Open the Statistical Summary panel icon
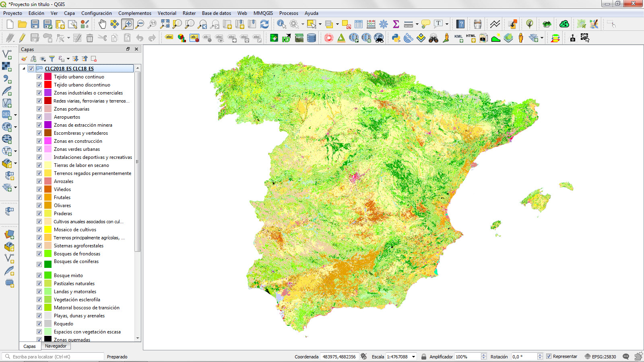This screenshot has height=362, width=644. point(396,24)
